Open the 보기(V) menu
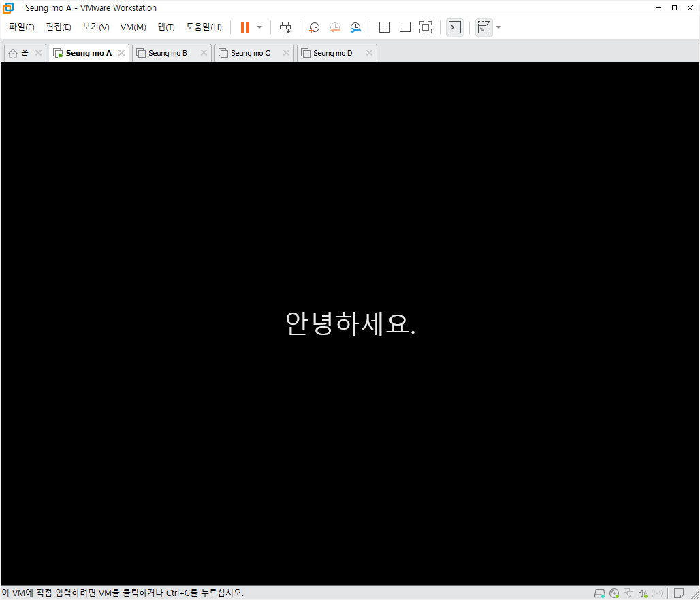Image resolution: width=700 pixels, height=600 pixels. 96,27
